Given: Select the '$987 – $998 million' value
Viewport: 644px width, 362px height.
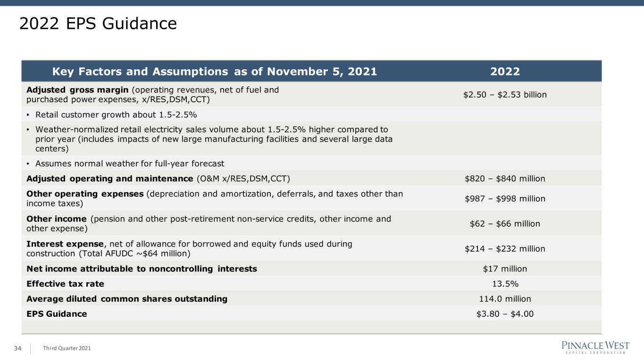Looking at the screenshot, I should (x=505, y=199).
